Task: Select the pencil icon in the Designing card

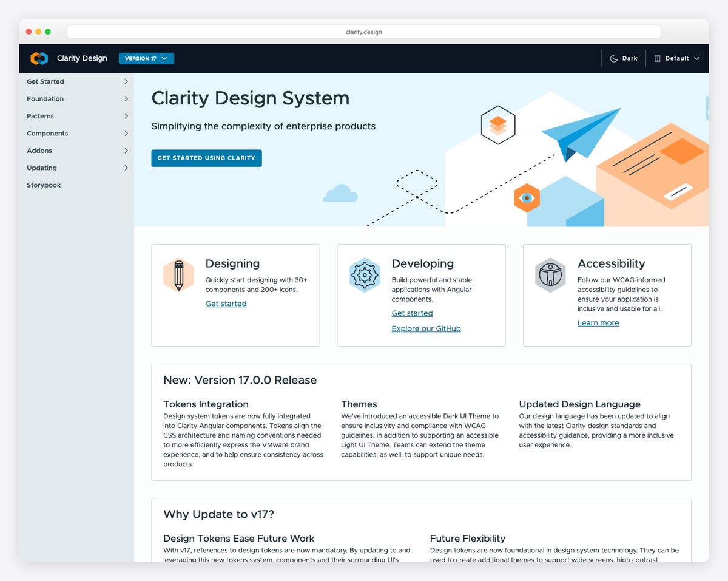Action: tap(178, 275)
